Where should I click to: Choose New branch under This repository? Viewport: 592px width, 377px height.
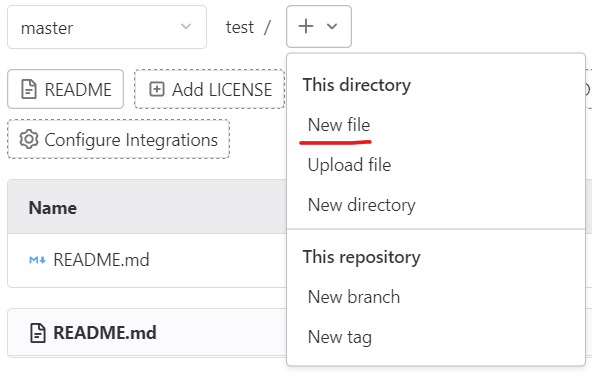(x=353, y=297)
